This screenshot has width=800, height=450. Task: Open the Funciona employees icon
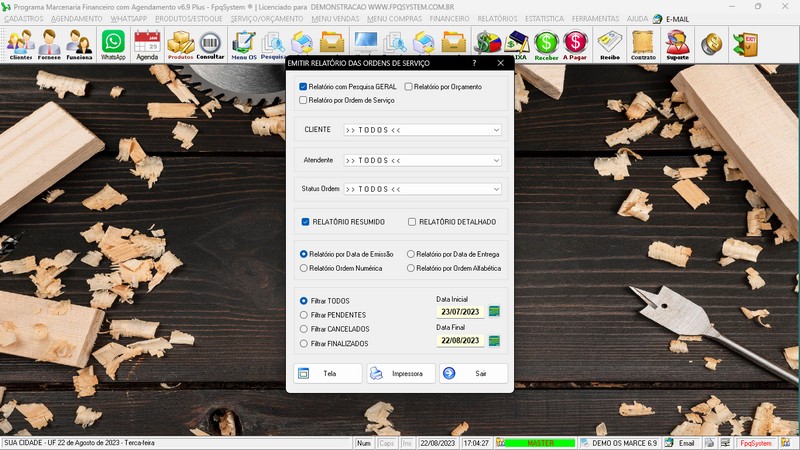(79, 45)
